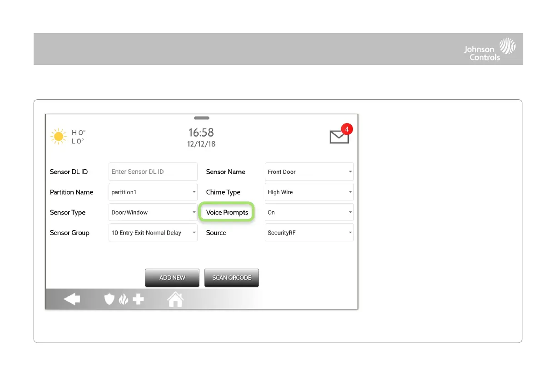
Task: Click the Johnson Controls logo
Action: coord(490,49)
